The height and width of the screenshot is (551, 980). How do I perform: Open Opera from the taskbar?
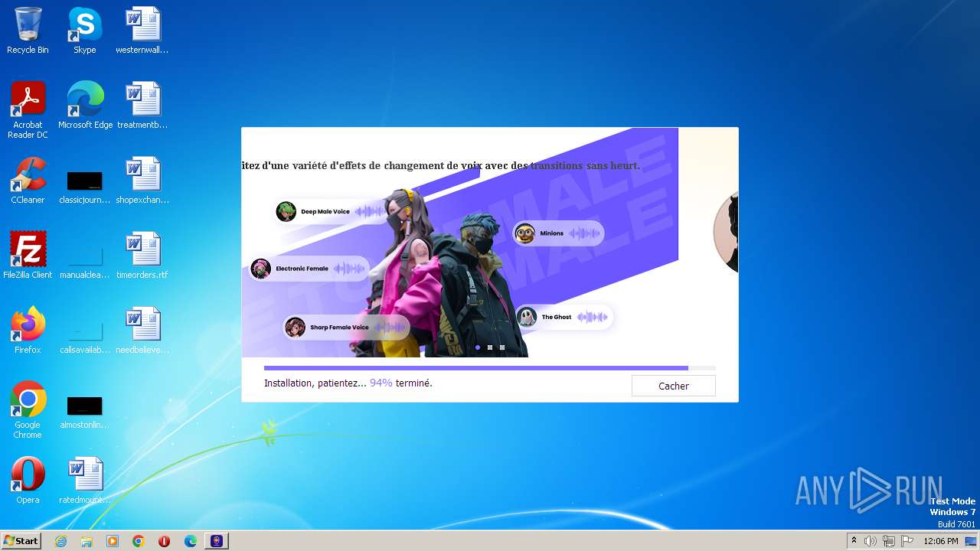click(x=164, y=541)
